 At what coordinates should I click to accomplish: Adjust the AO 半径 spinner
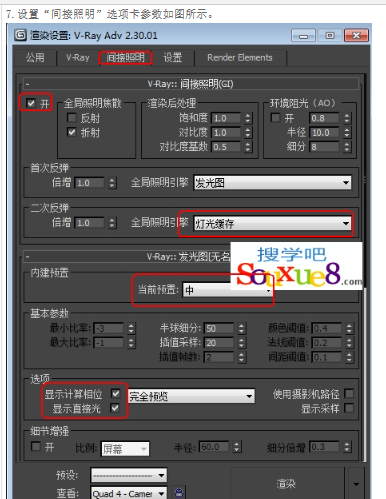347,133
